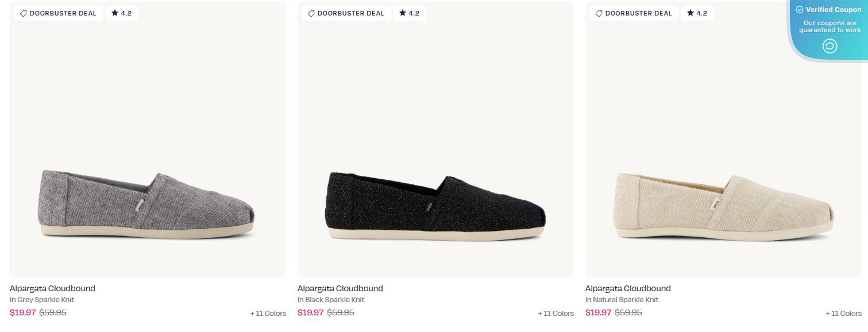Show +11 Colors for the Natural Sparkle Knit
The width and height of the screenshot is (868, 332).
click(x=843, y=313)
